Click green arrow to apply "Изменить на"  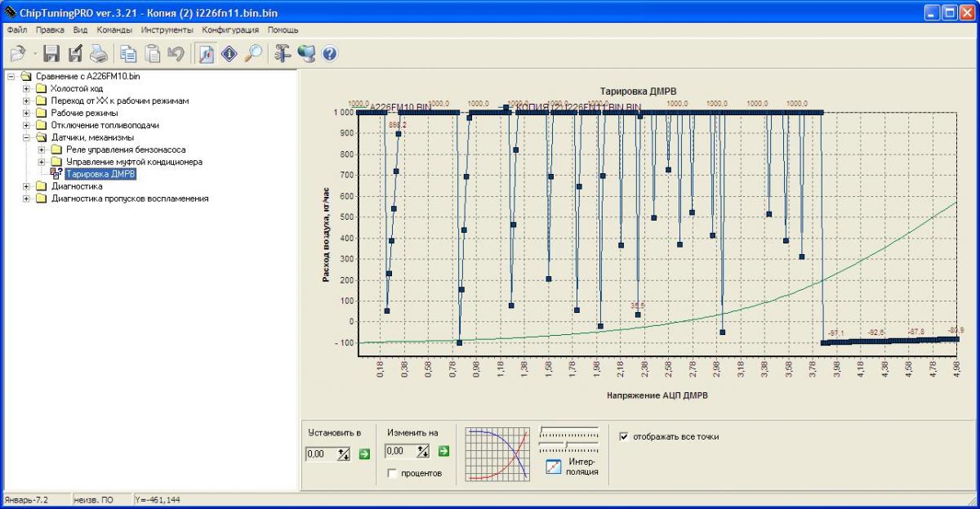click(443, 451)
